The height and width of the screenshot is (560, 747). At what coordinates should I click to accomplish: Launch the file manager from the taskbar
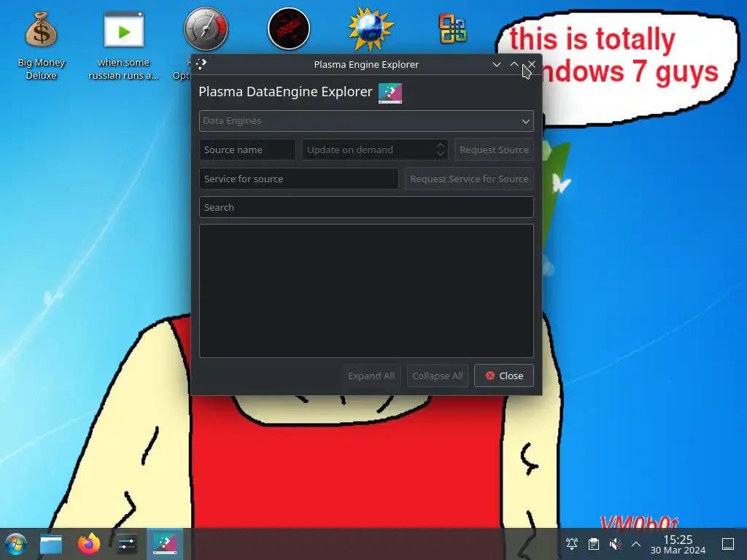(51, 544)
